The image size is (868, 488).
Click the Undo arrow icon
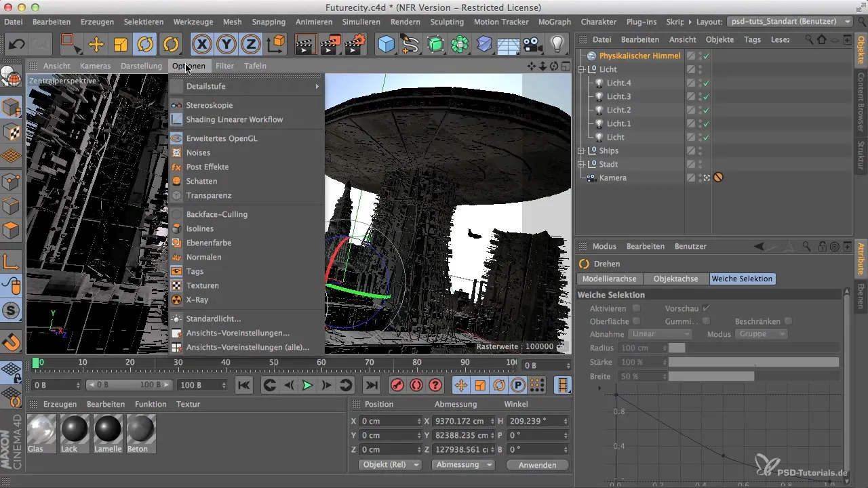(18, 45)
